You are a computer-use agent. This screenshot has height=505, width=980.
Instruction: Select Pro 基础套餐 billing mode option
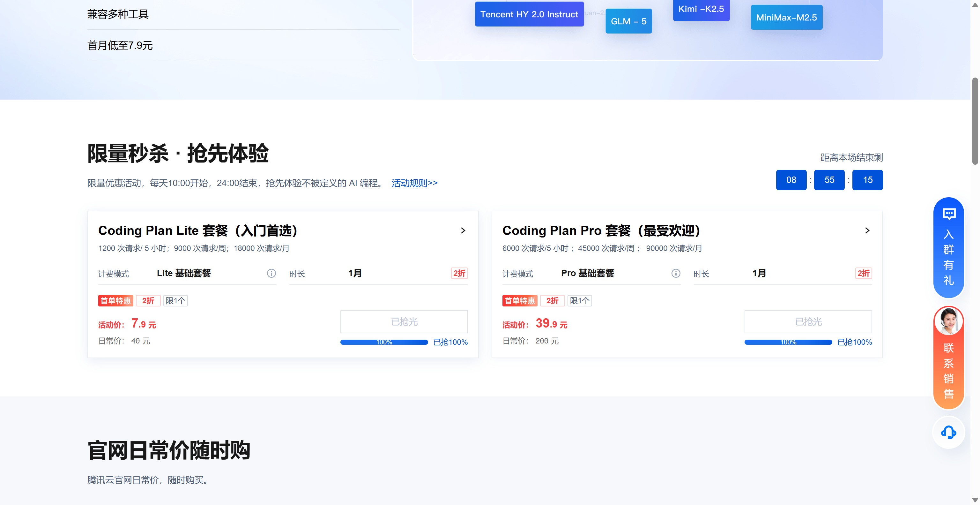(x=587, y=273)
